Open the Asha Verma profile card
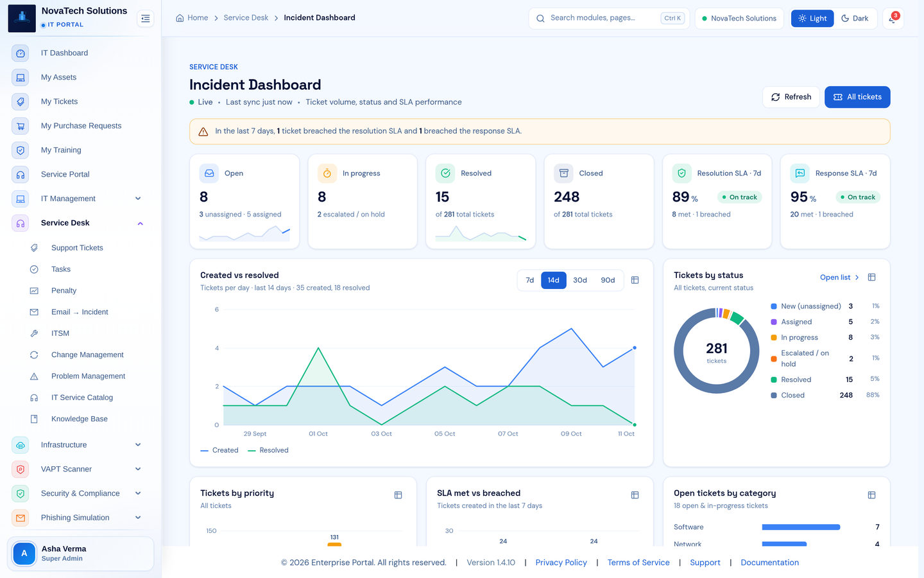The image size is (924, 578). click(x=80, y=554)
